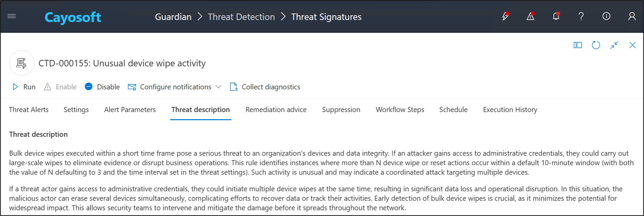Run the threat signature
The height and width of the screenshot is (216, 644).
tap(24, 87)
